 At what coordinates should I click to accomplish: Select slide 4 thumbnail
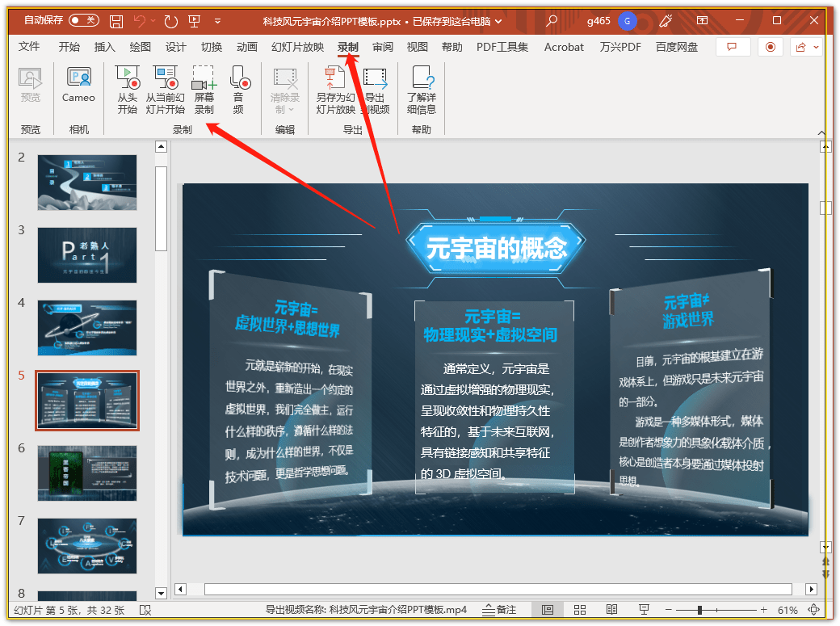87,328
